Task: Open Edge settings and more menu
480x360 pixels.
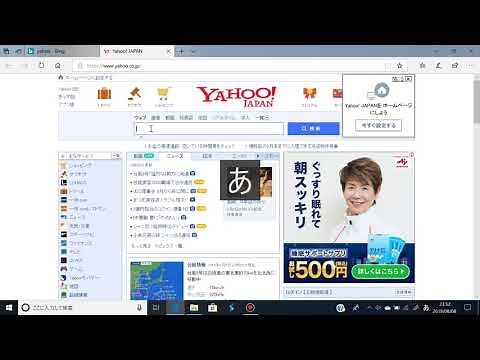Action: tap(471, 66)
